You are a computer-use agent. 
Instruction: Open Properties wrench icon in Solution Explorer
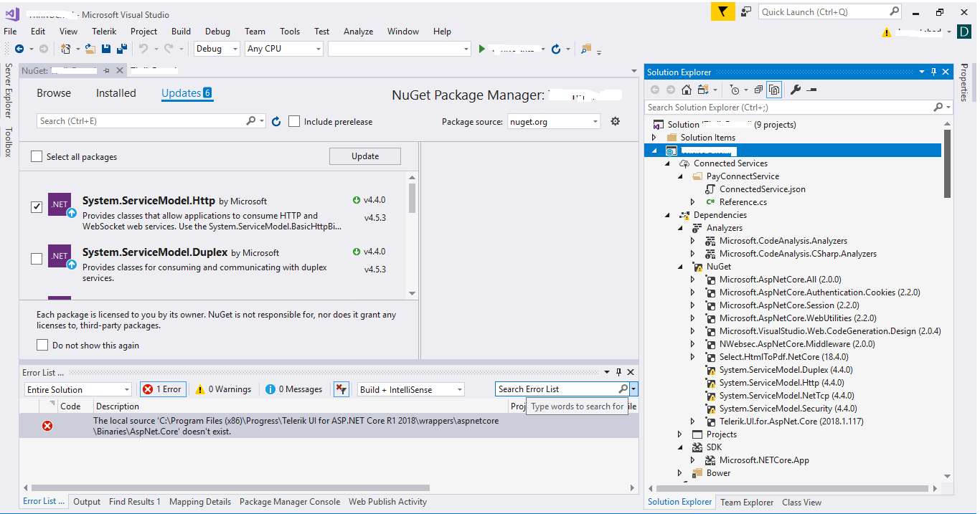click(796, 90)
